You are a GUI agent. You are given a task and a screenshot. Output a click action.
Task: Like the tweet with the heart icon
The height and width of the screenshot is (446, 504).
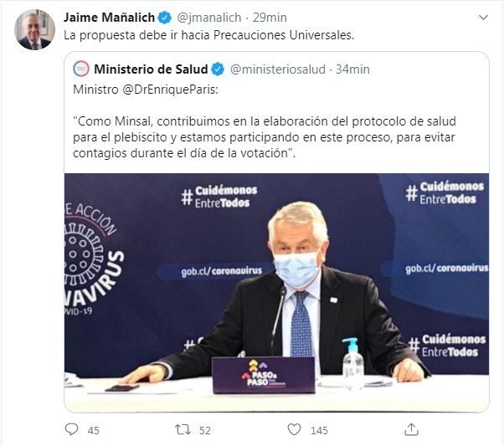coord(294,429)
